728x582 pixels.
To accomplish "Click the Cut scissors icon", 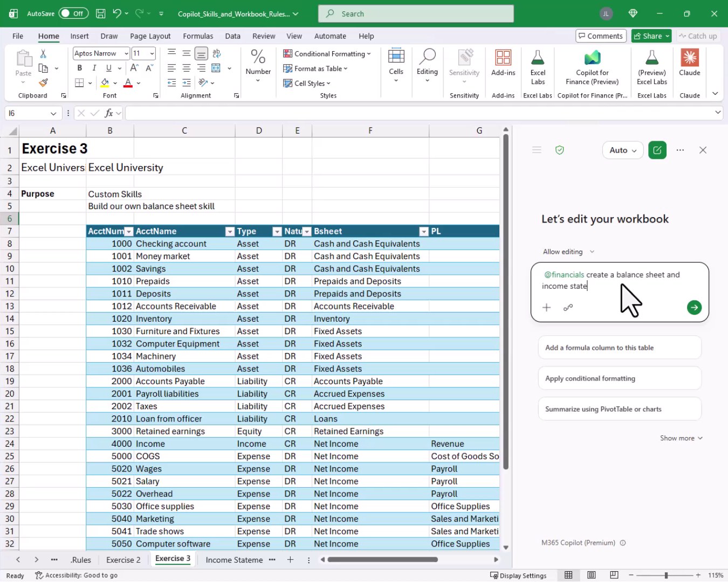I will point(43,53).
